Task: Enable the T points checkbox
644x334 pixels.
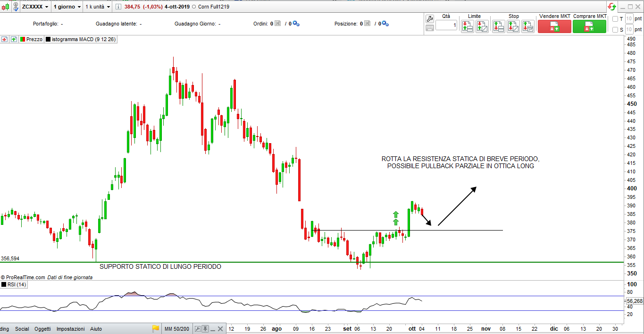Action: click(615, 19)
